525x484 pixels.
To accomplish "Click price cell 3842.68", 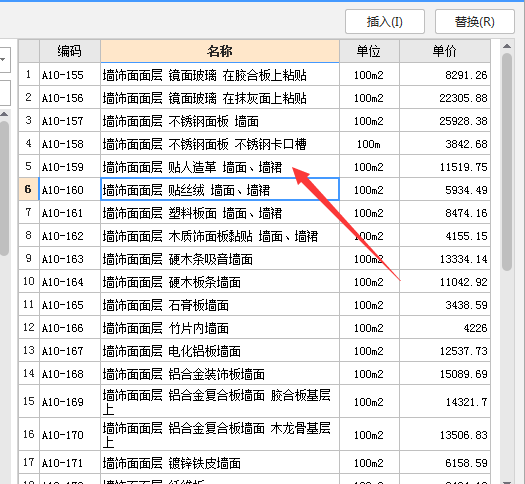I will tap(445, 144).
